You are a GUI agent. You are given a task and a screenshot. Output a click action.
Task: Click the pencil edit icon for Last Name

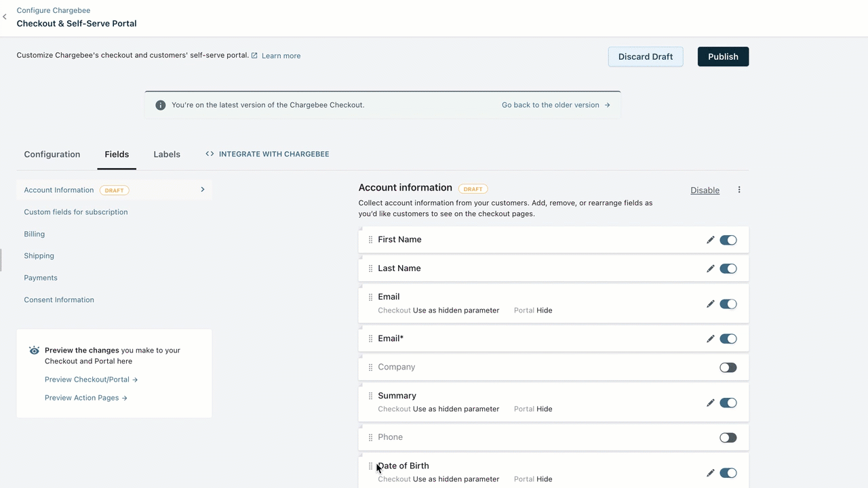coord(710,268)
